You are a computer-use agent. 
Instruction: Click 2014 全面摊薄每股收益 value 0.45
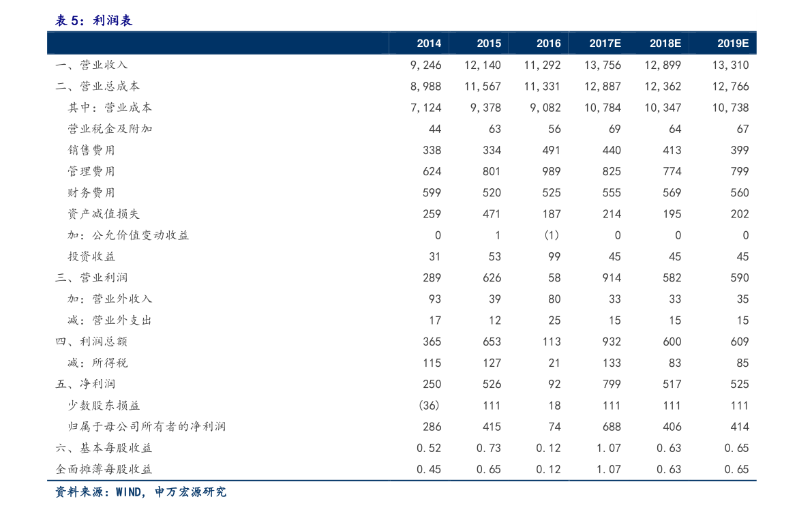(x=428, y=469)
